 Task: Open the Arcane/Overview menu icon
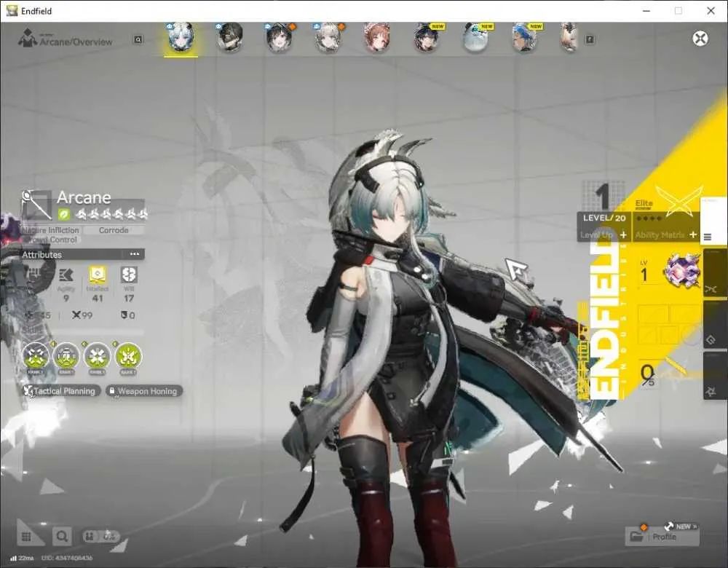click(x=28, y=39)
